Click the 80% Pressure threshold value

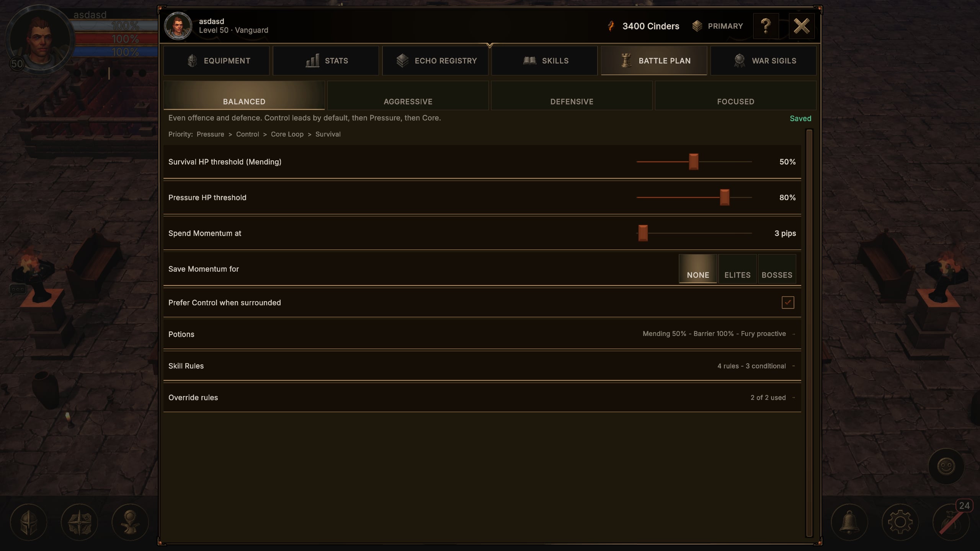point(787,197)
